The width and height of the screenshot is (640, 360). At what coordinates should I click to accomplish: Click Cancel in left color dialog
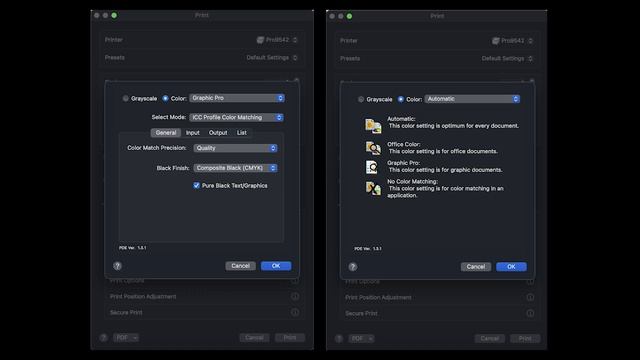click(x=240, y=266)
